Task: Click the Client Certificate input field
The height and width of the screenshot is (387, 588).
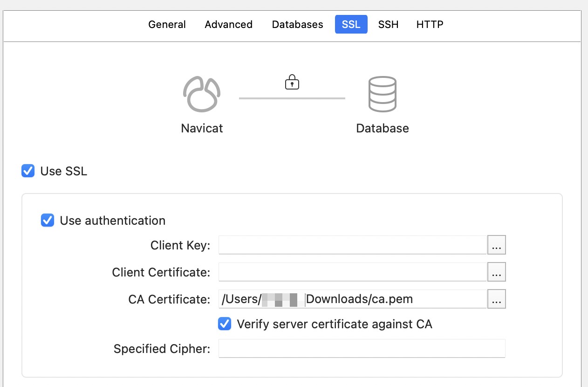Action: [x=353, y=272]
